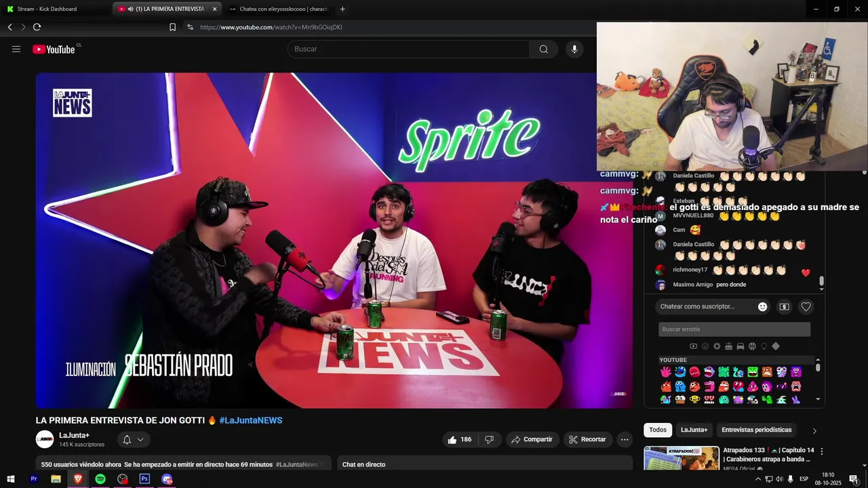868x488 pixels.
Task: Switch to Chatea con elkryssss tab
Action: click(x=278, y=9)
